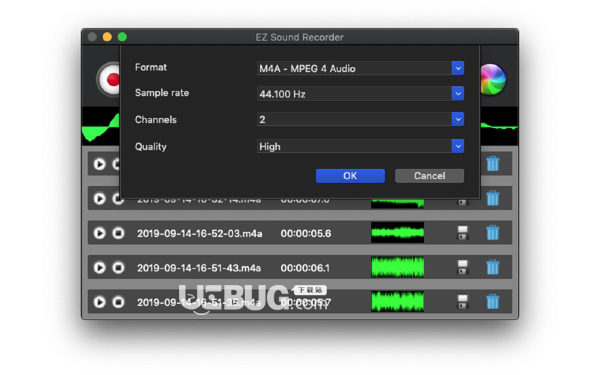Image resolution: width=600 pixels, height=375 pixels.
Task: Dismiss the dialog with Cancel
Action: [x=429, y=176]
